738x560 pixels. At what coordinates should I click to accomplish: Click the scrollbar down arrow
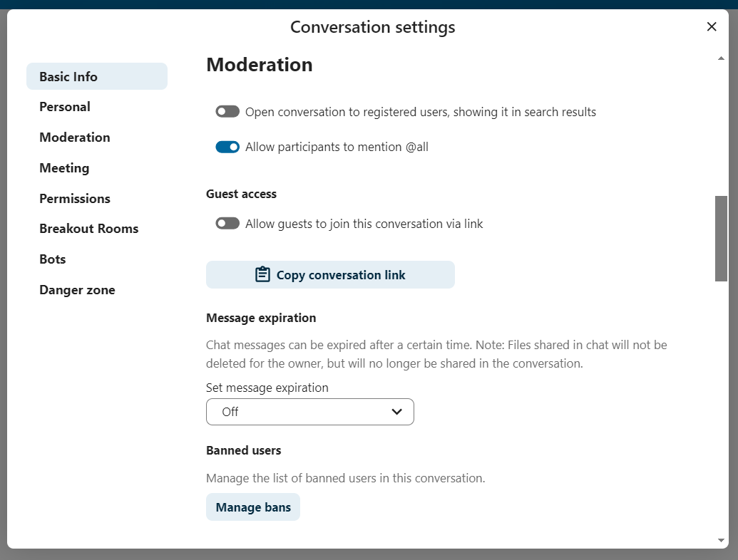tap(721, 541)
